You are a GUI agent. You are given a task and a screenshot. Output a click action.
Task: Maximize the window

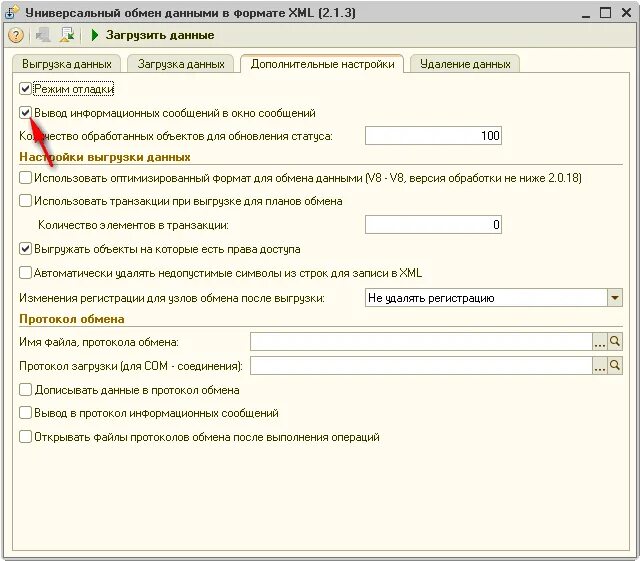coord(605,13)
